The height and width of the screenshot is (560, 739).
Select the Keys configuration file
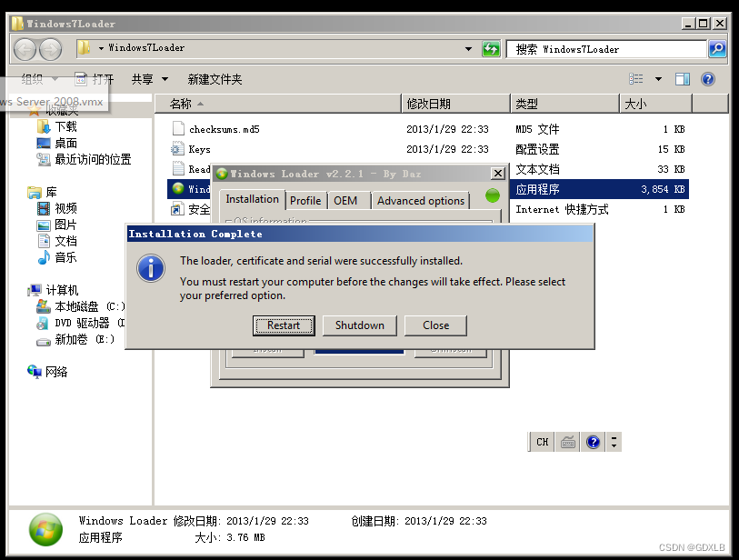tap(200, 149)
